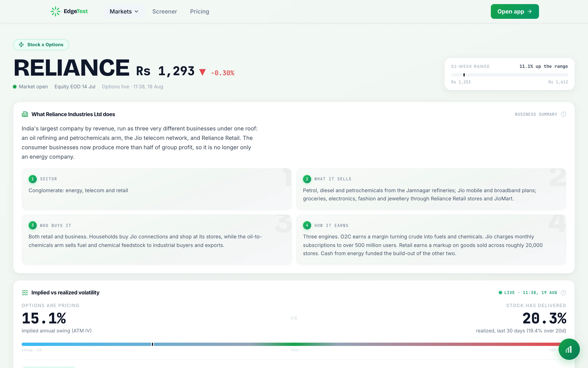
Task: Click the Rs 1,293 share price
Action: pos(165,71)
